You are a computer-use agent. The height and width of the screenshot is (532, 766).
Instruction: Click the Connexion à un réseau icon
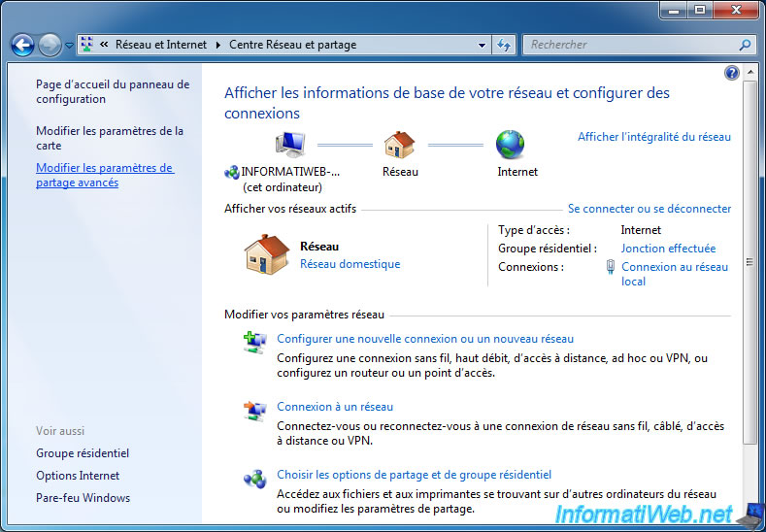pyautogui.click(x=255, y=412)
